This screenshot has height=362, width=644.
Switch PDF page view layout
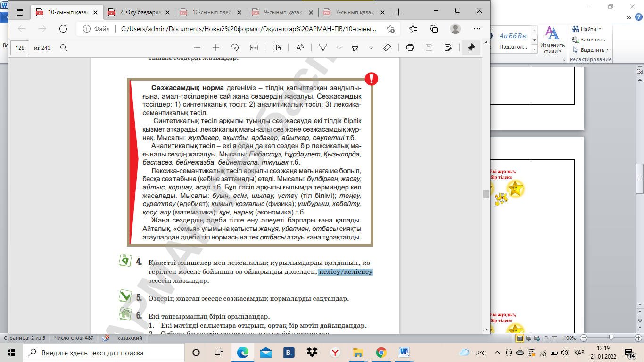pos(277,48)
